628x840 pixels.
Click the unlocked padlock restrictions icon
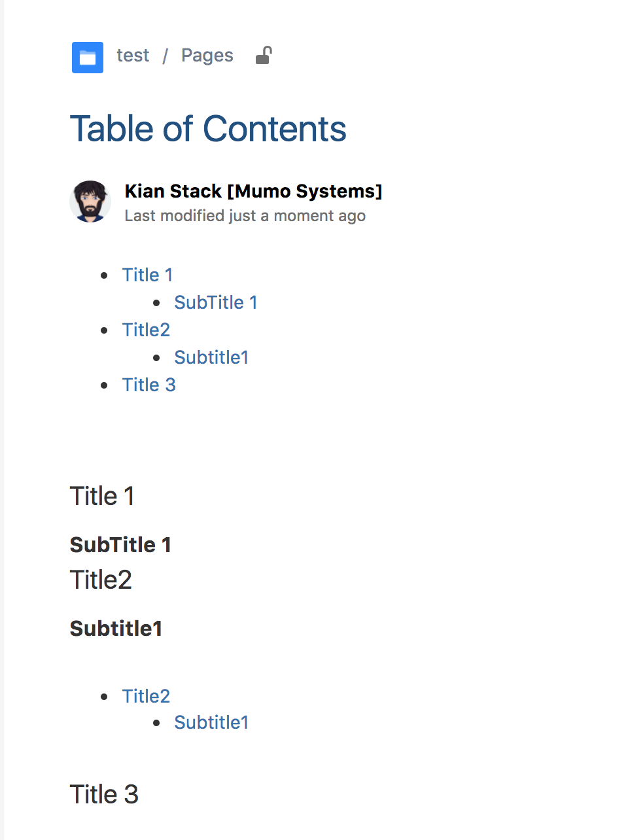coord(264,56)
